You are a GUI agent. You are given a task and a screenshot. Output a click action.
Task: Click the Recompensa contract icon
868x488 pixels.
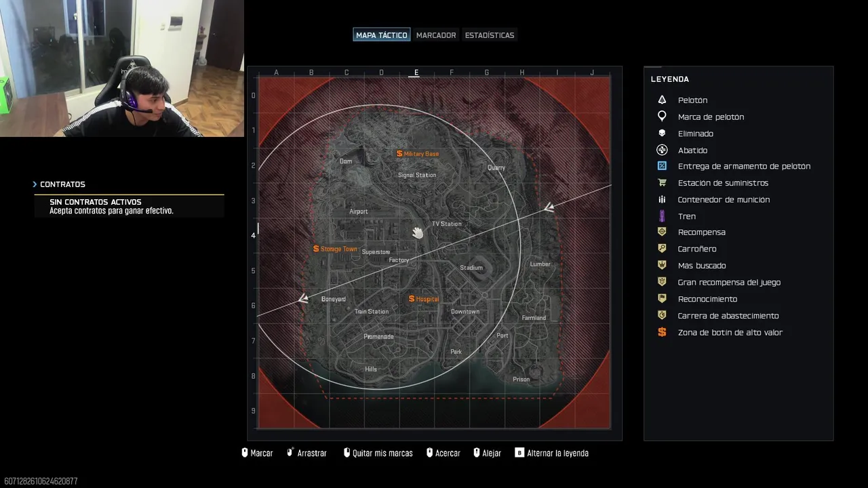point(663,232)
